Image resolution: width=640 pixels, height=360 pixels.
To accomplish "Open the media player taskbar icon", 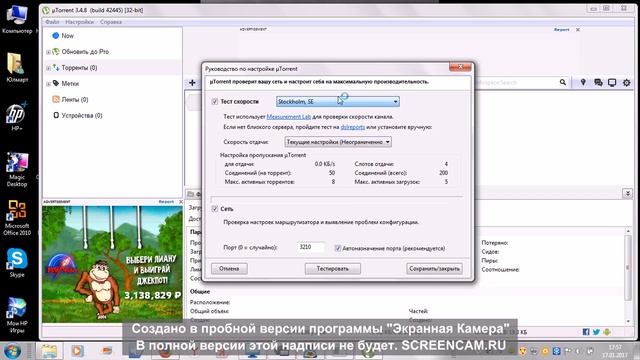I will (x=77, y=351).
